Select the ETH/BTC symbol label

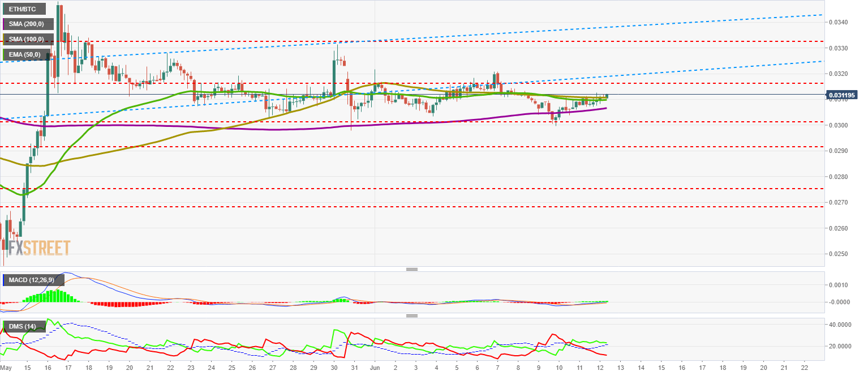coord(23,9)
